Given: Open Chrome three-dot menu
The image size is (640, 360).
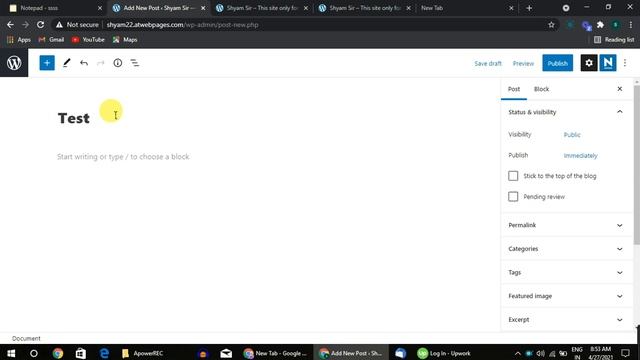Looking at the screenshot, I should pos(631,24).
